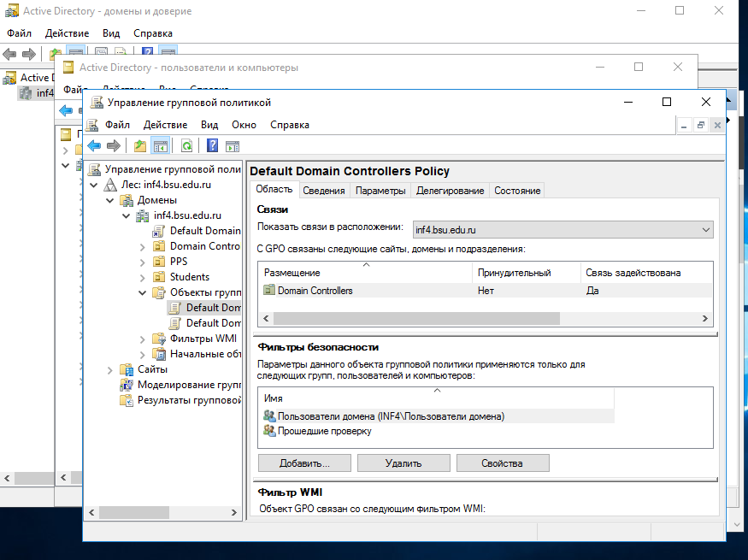The width and height of the screenshot is (748, 560).
Task: Select the Объекты групповой политики container
Action: (x=206, y=292)
